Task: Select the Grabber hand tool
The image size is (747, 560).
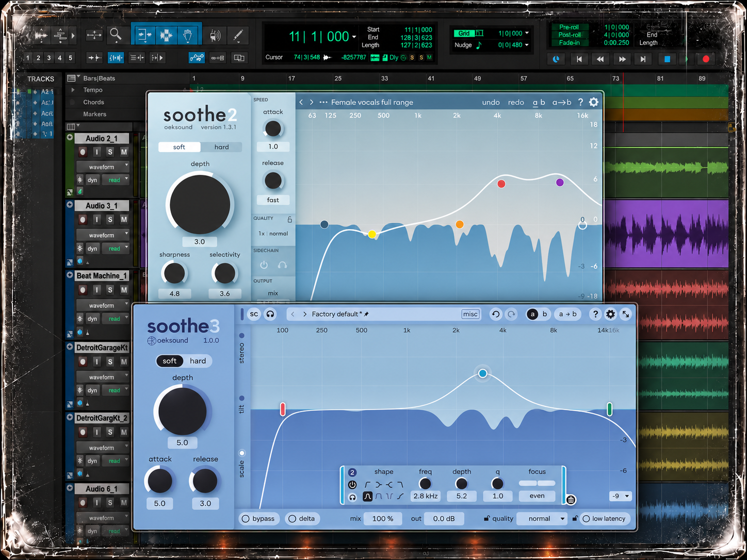Action: pyautogui.click(x=187, y=35)
